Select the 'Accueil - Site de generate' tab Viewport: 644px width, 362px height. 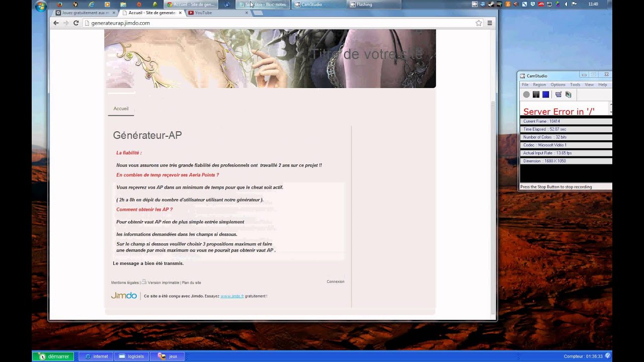point(151,13)
